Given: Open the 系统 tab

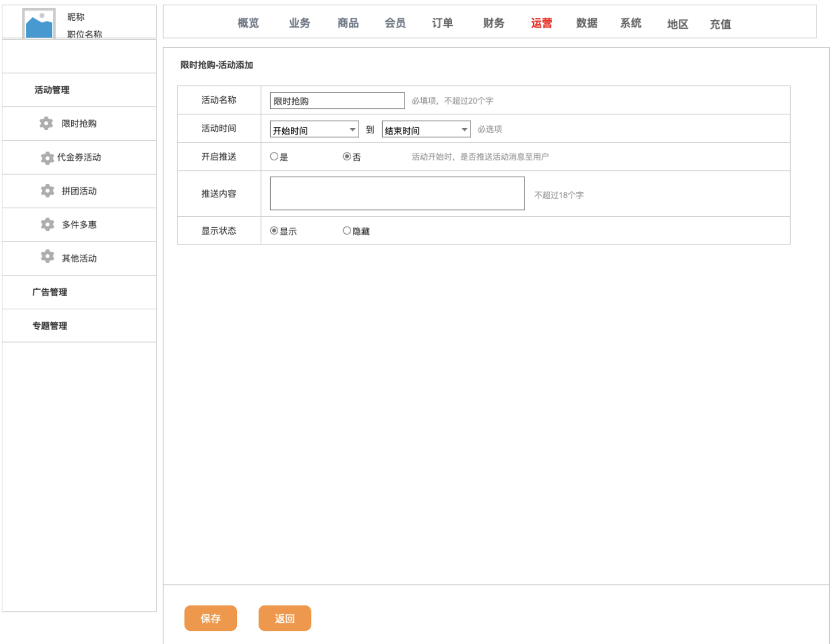Looking at the screenshot, I should coord(631,23).
